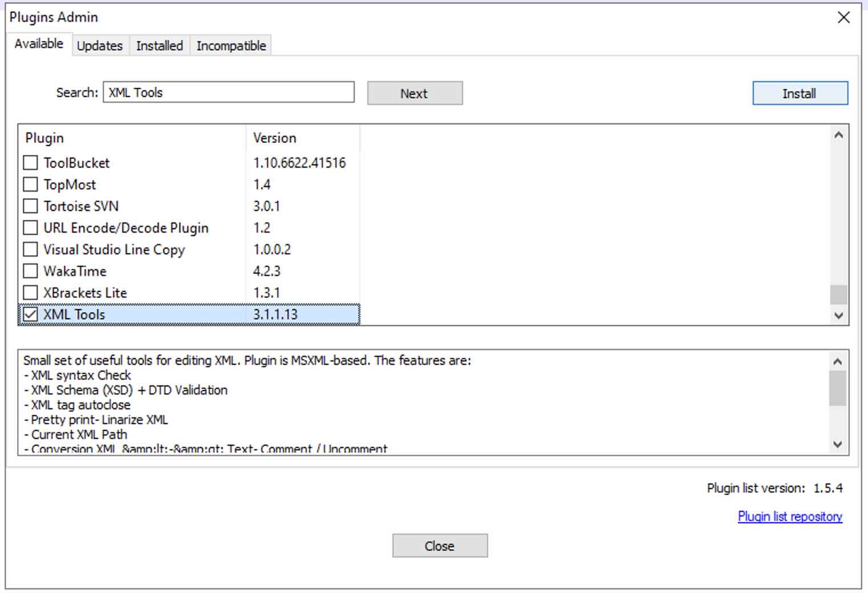Enable the ToolBucket plugin checkbox
868x593 pixels.
click(30, 163)
